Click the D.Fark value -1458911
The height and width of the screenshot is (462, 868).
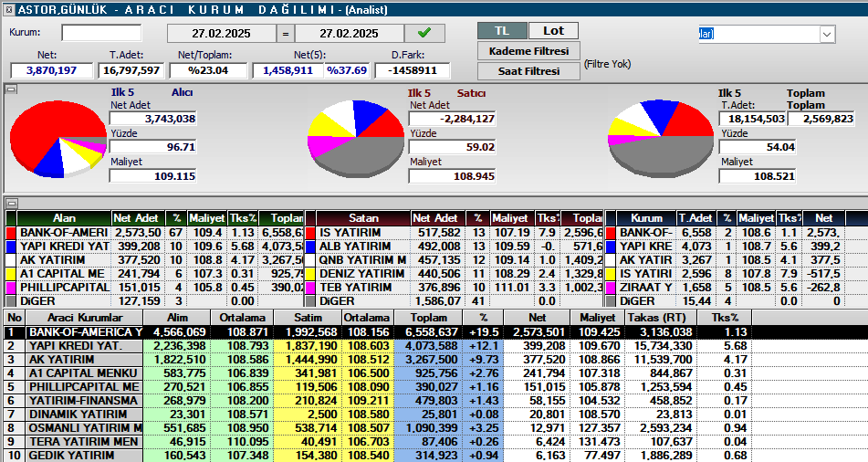point(413,70)
